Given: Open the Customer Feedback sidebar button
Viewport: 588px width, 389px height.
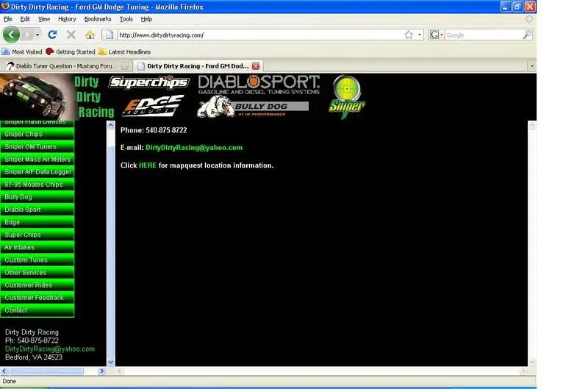Looking at the screenshot, I should pos(37,298).
